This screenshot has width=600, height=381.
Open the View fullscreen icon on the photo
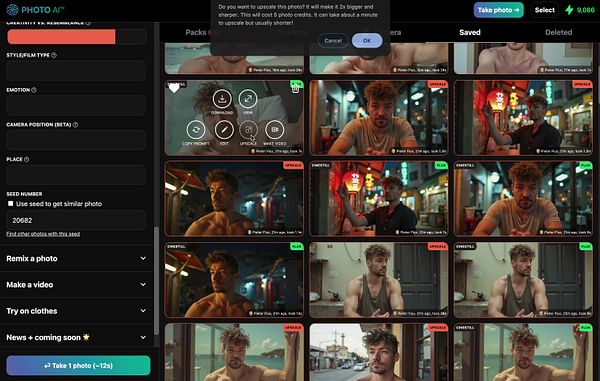click(x=248, y=99)
